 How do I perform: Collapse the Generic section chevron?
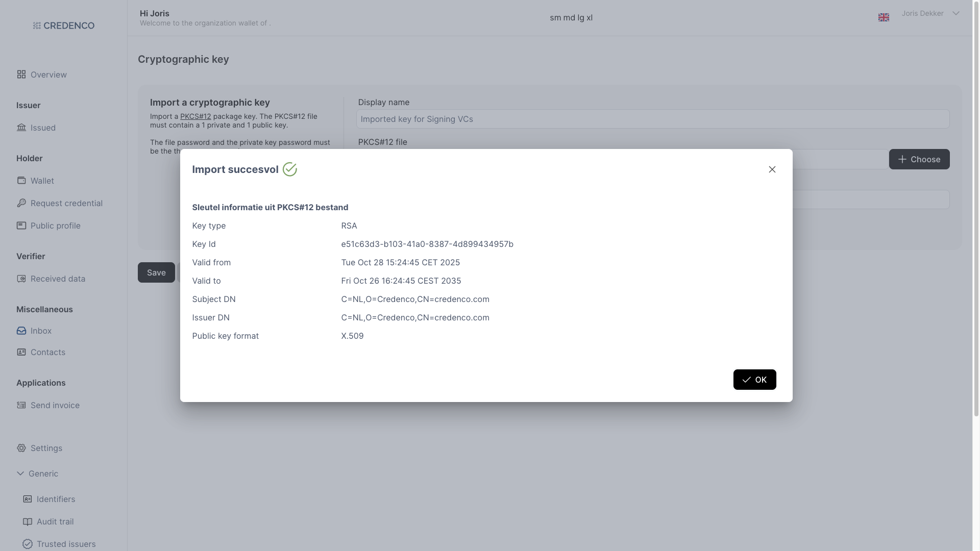click(20, 473)
